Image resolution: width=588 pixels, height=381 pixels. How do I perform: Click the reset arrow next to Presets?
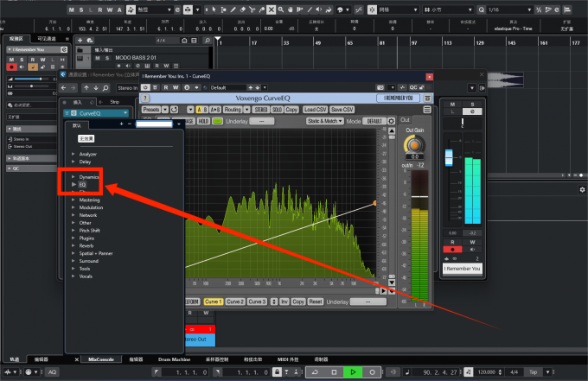click(174, 110)
